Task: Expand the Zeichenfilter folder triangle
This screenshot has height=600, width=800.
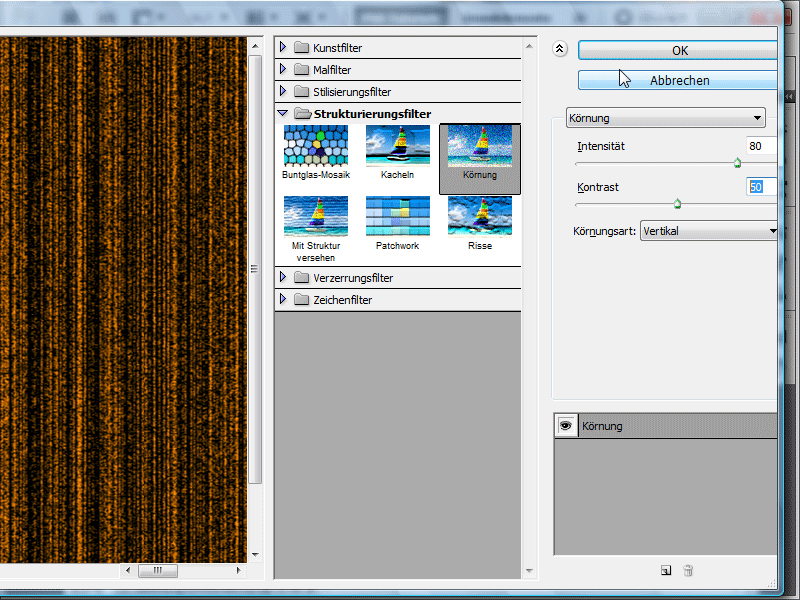Action: (x=283, y=299)
